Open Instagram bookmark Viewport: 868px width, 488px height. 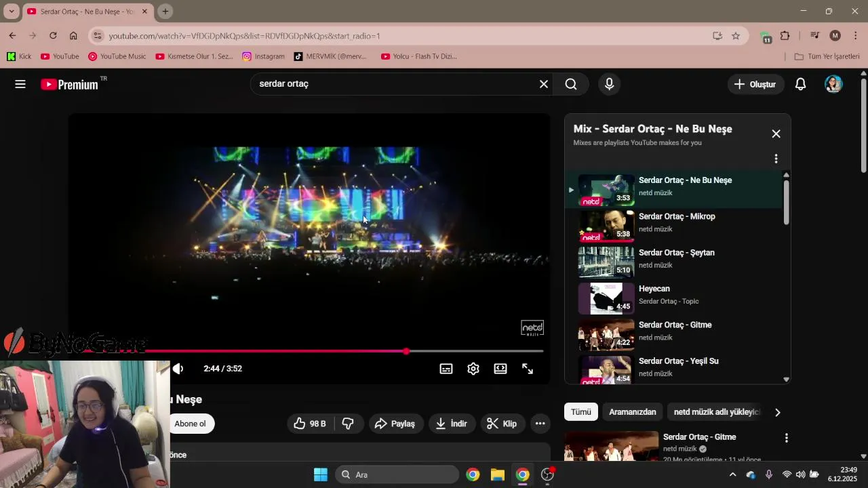click(264, 56)
